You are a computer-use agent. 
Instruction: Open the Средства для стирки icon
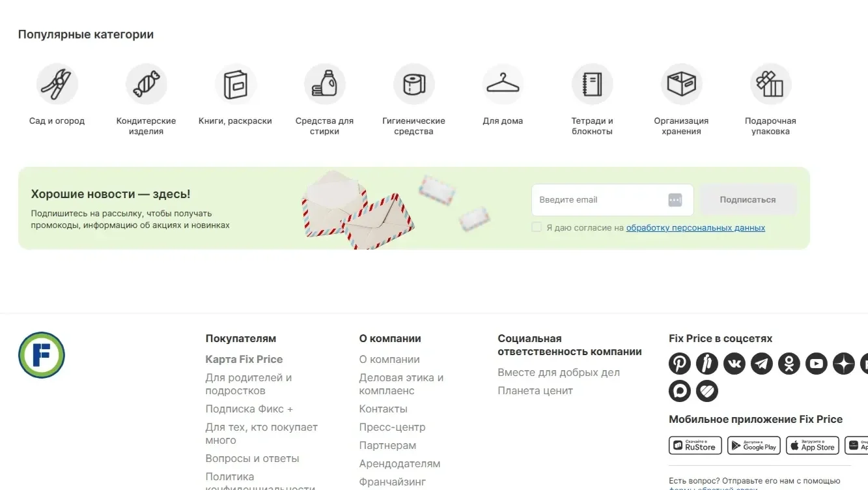click(325, 84)
